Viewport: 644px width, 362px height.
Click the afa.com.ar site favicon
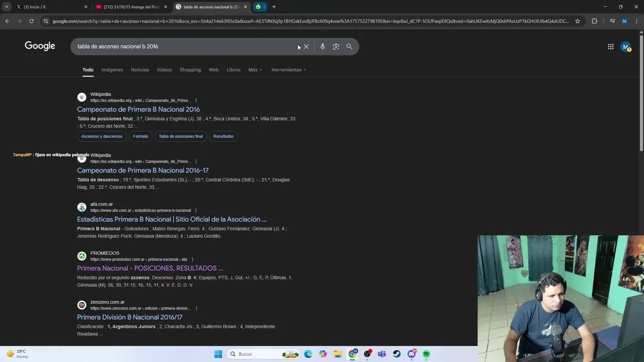point(82,207)
